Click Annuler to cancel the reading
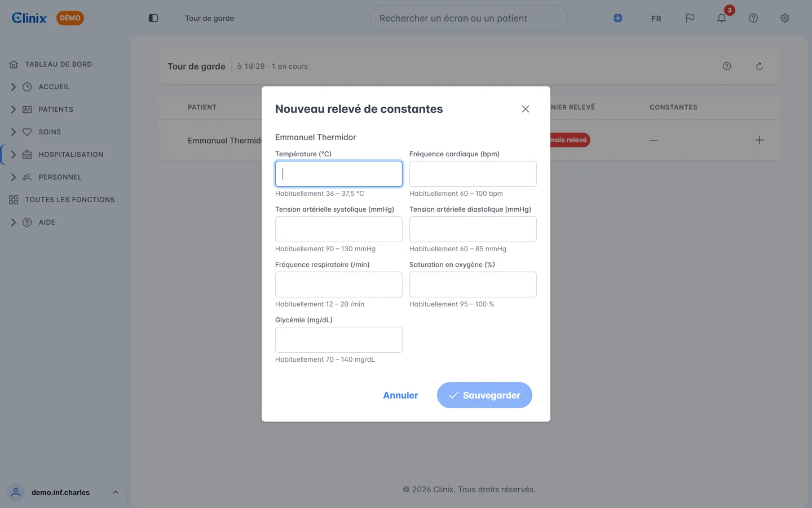Viewport: 812px width, 508px height. pos(400,395)
